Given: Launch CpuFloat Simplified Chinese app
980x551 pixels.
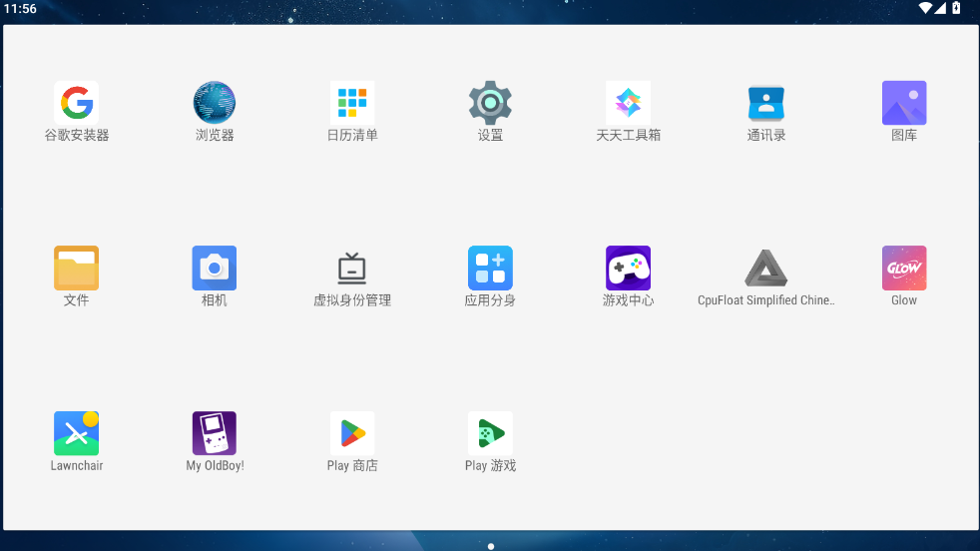Looking at the screenshot, I should pyautogui.click(x=765, y=268).
